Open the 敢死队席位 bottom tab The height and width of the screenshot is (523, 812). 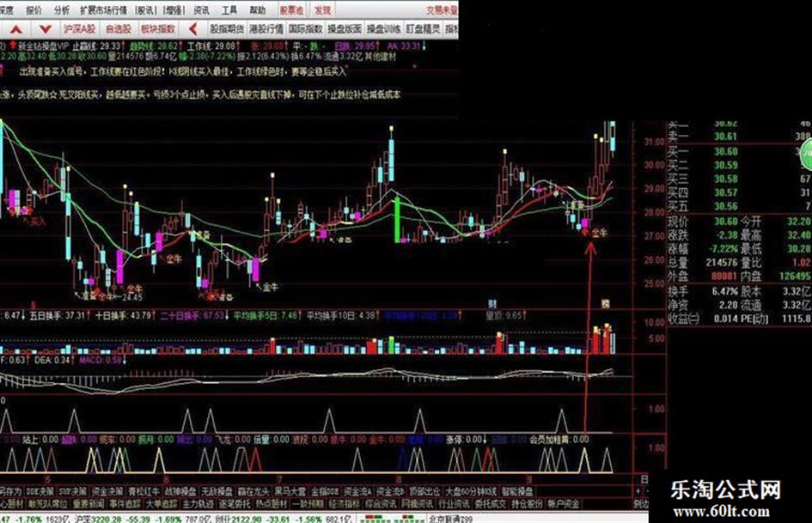click(48, 503)
